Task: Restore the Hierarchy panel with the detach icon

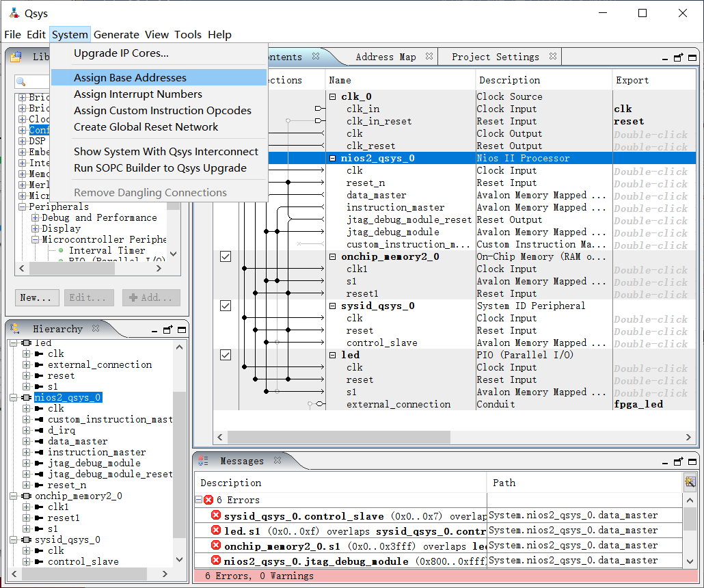Action: point(167,329)
